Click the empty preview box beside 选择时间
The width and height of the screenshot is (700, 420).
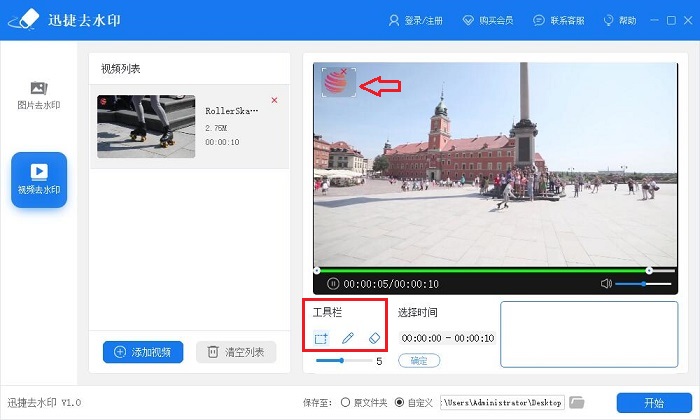pos(589,334)
